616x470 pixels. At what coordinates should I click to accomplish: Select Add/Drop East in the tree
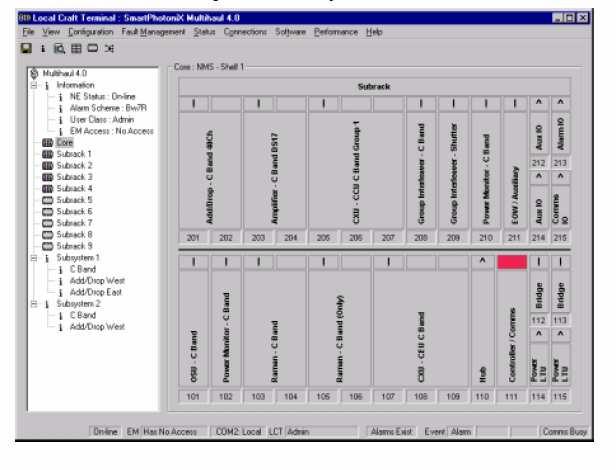[96, 293]
